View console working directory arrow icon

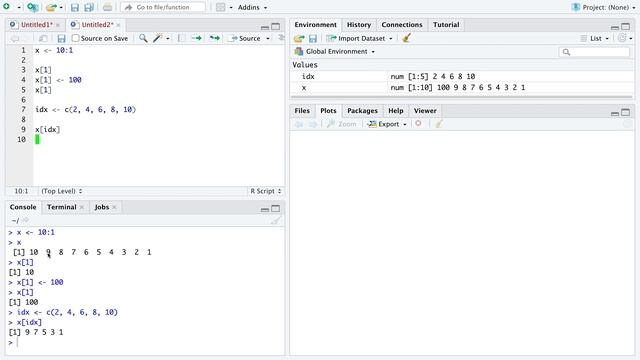25,220
